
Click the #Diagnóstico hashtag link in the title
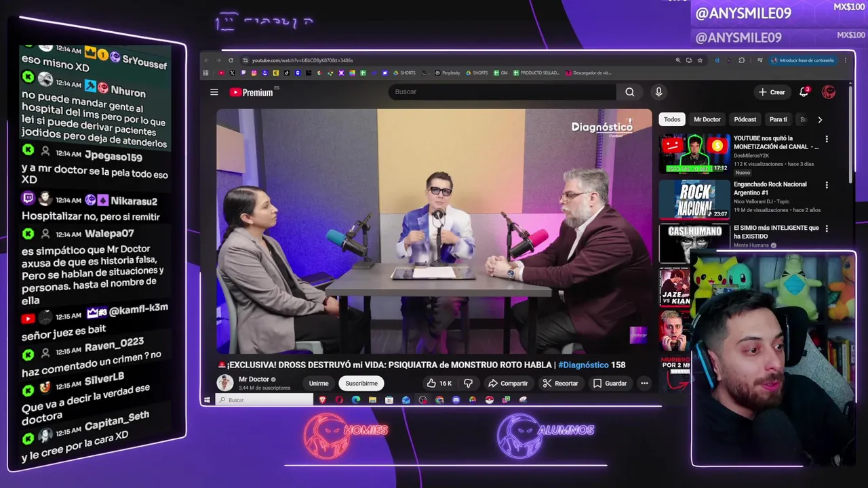tap(583, 365)
